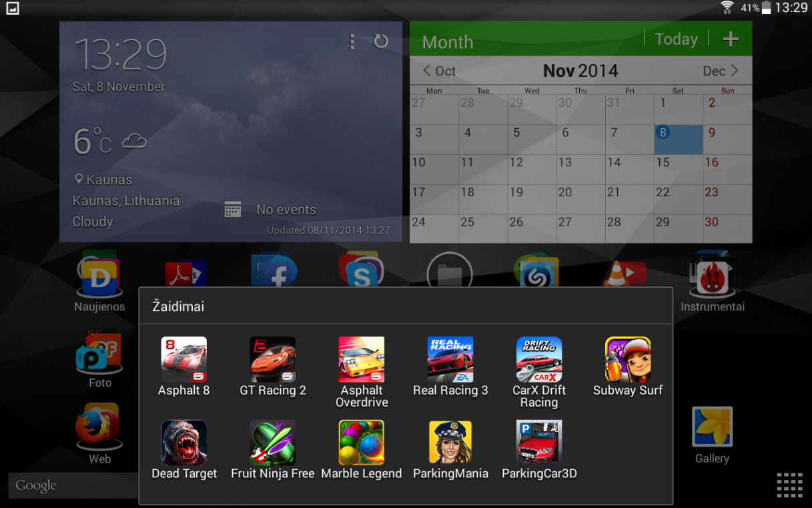Launch the Asphalt 8 game
Screen dimensions: 812x508
click(183, 360)
